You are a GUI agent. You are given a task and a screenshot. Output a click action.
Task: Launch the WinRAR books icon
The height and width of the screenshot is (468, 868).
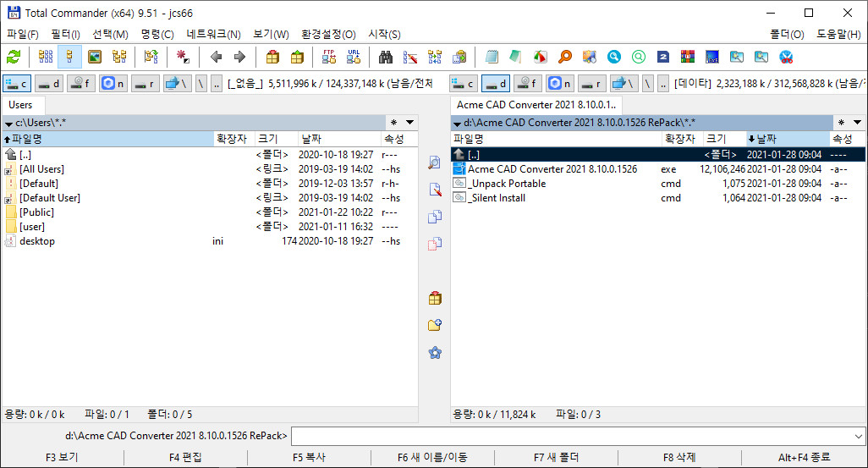coord(688,57)
